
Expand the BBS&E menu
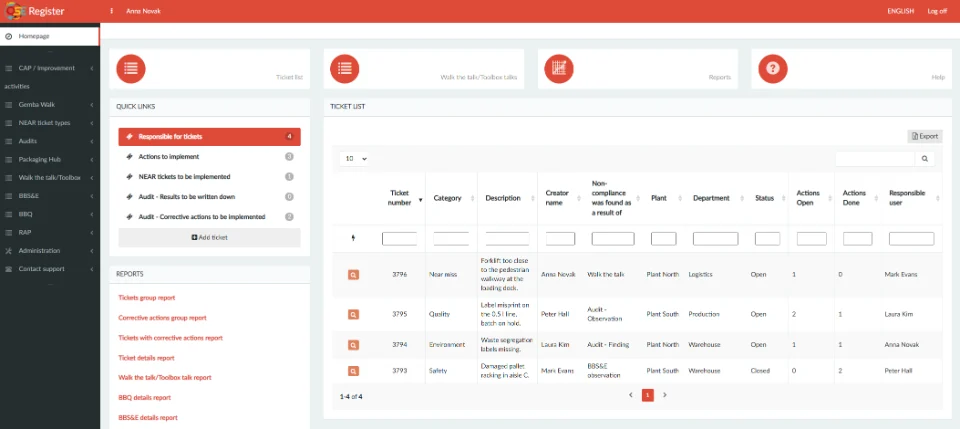pyautogui.click(x=50, y=196)
